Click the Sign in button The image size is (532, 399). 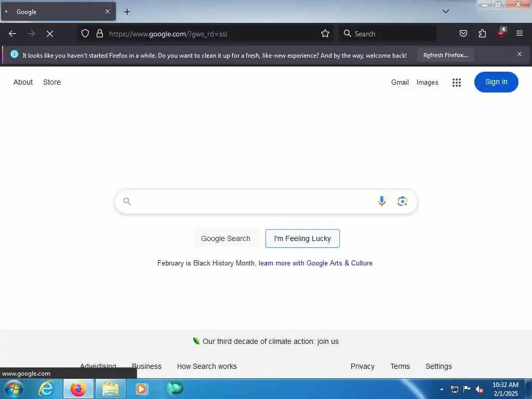click(496, 82)
